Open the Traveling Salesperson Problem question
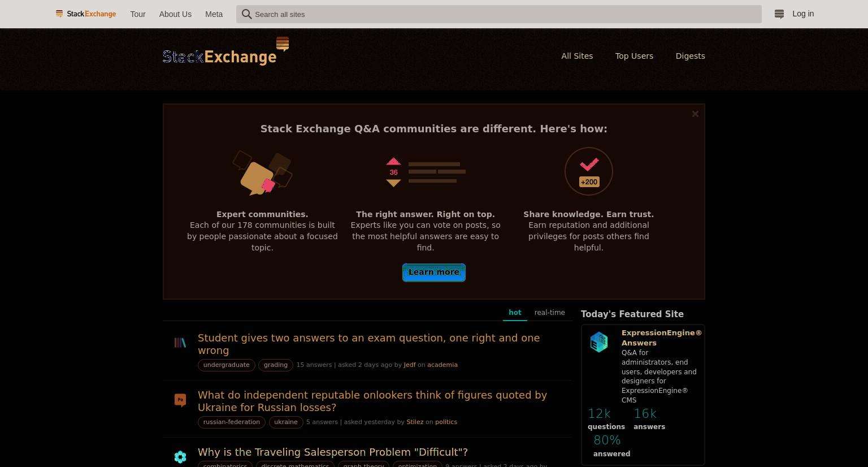 [x=333, y=452]
